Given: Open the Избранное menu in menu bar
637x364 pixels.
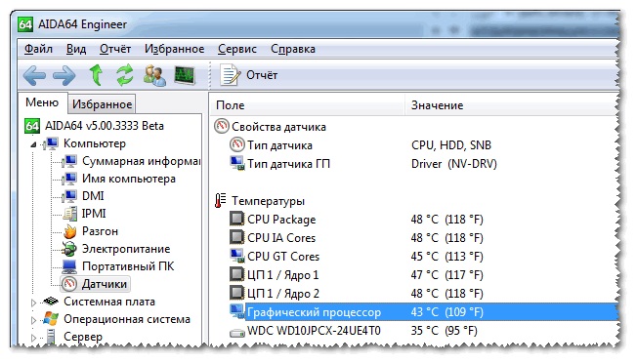Looking at the screenshot, I should pos(174,49).
